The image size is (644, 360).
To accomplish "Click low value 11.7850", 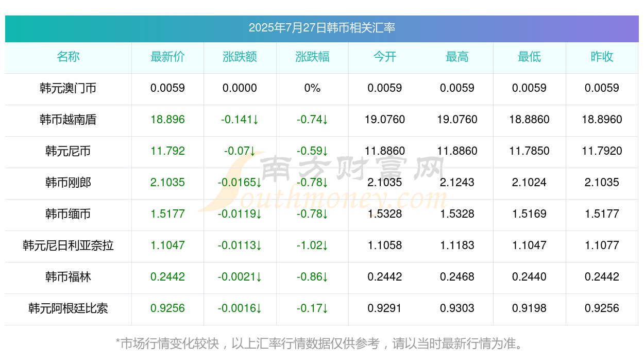I will coord(530,151).
